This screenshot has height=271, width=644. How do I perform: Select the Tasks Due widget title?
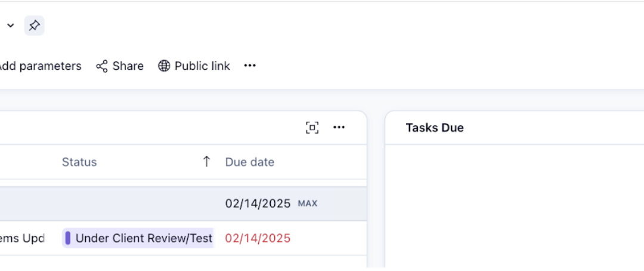pos(435,128)
